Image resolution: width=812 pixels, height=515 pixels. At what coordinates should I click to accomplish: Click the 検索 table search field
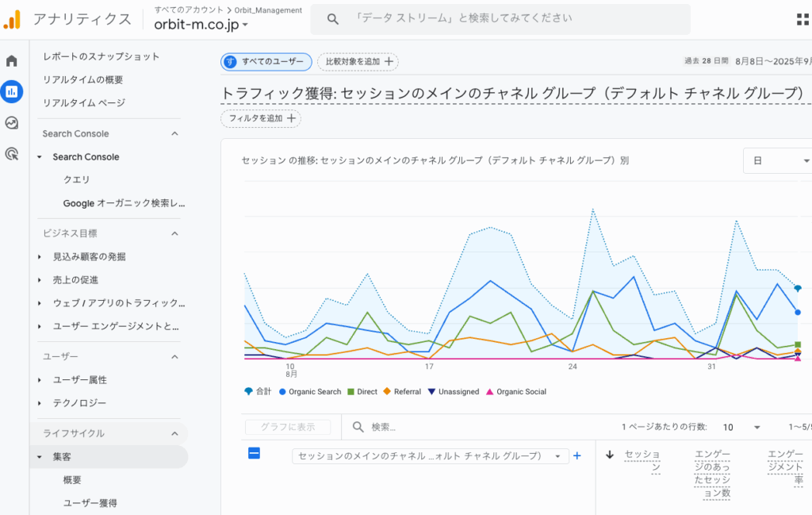(x=468, y=427)
